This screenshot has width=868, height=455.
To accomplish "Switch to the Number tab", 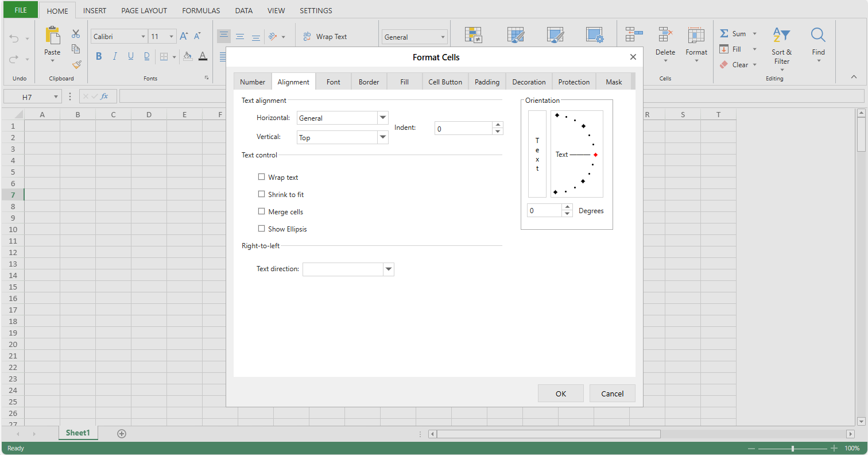I will click(253, 82).
